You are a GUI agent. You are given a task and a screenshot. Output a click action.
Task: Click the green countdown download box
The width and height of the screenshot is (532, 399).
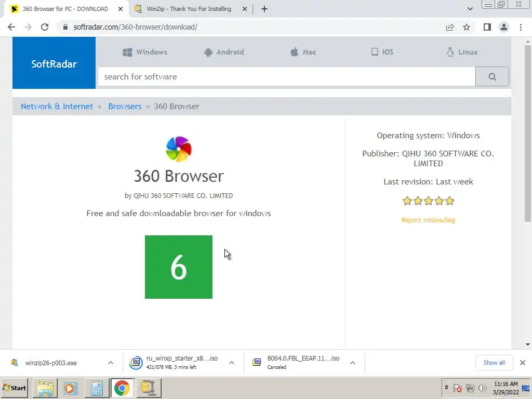179,267
